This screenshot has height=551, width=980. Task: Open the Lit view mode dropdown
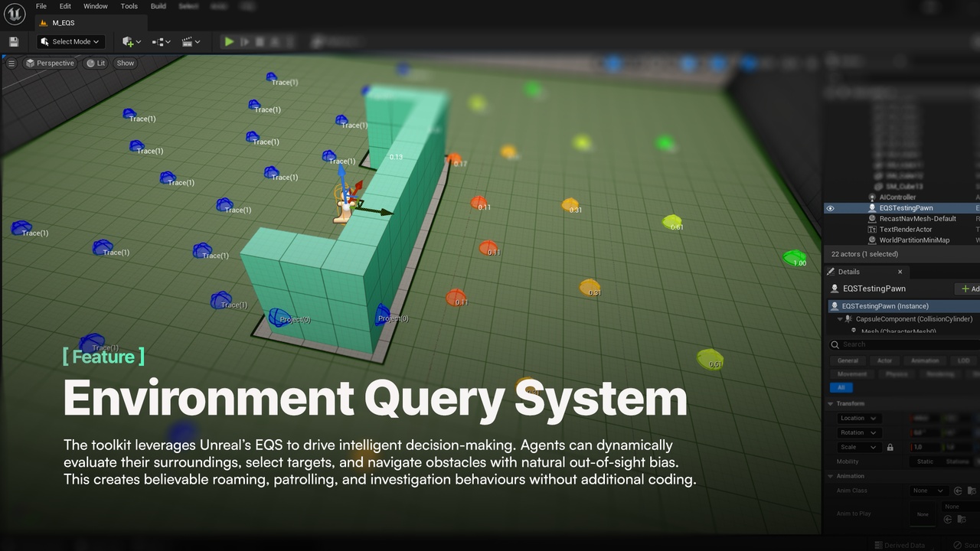(96, 64)
